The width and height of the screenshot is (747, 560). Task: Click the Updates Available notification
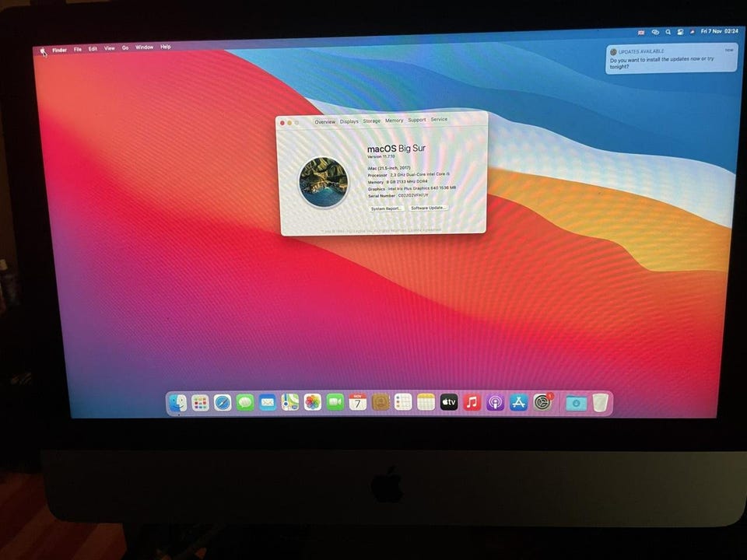point(671,59)
